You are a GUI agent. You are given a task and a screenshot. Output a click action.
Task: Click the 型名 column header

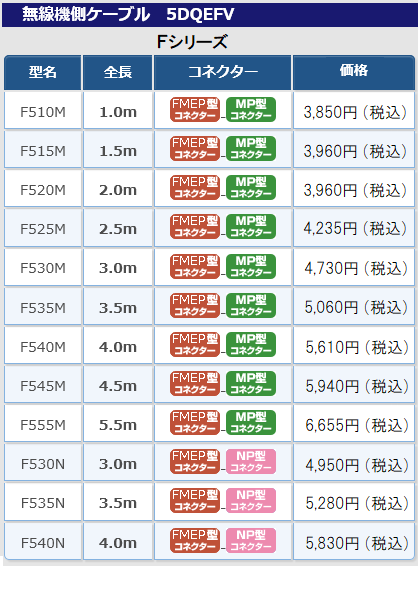click(43, 73)
